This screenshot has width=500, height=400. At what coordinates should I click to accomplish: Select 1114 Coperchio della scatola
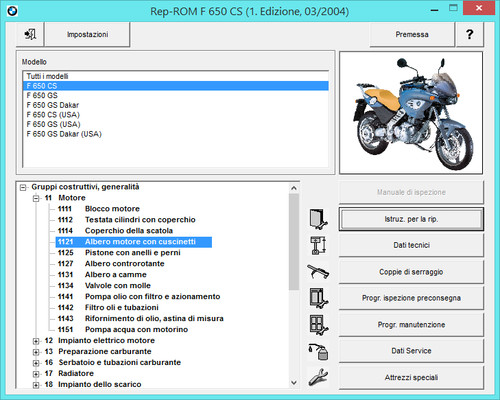(x=115, y=231)
